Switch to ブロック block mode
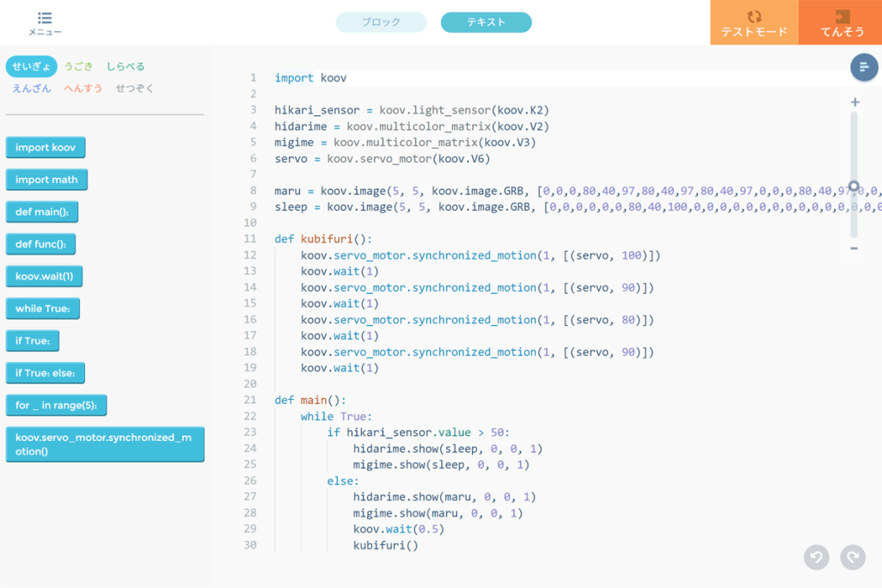The height and width of the screenshot is (588, 882). (381, 22)
